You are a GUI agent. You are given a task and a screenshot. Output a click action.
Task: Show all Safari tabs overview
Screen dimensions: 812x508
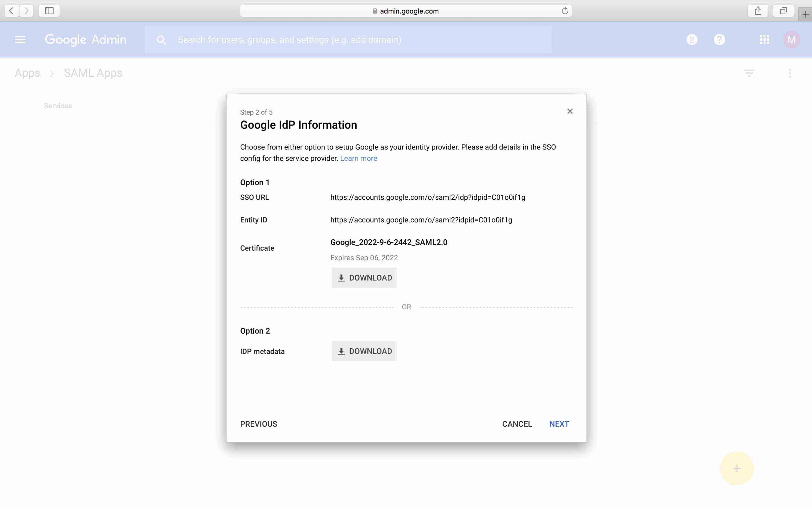coord(783,11)
